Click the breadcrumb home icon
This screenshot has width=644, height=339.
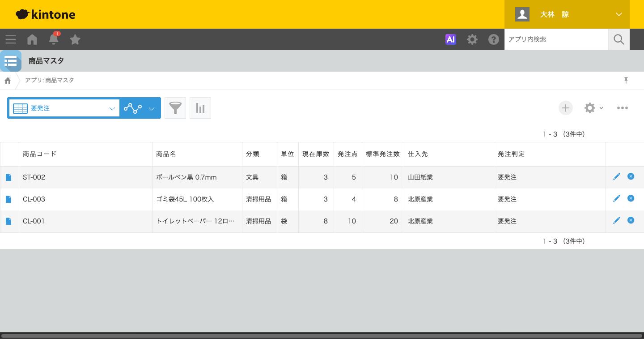click(x=8, y=81)
